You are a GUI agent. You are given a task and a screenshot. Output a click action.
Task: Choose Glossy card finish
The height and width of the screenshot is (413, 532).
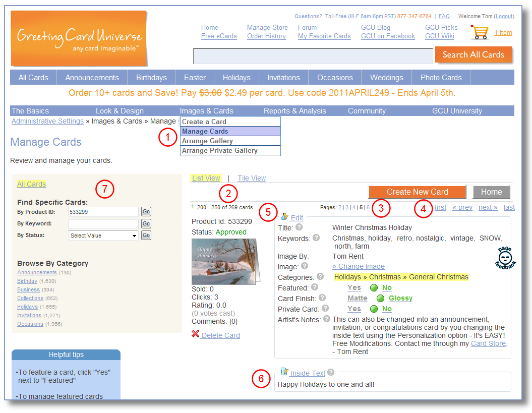[400, 299]
